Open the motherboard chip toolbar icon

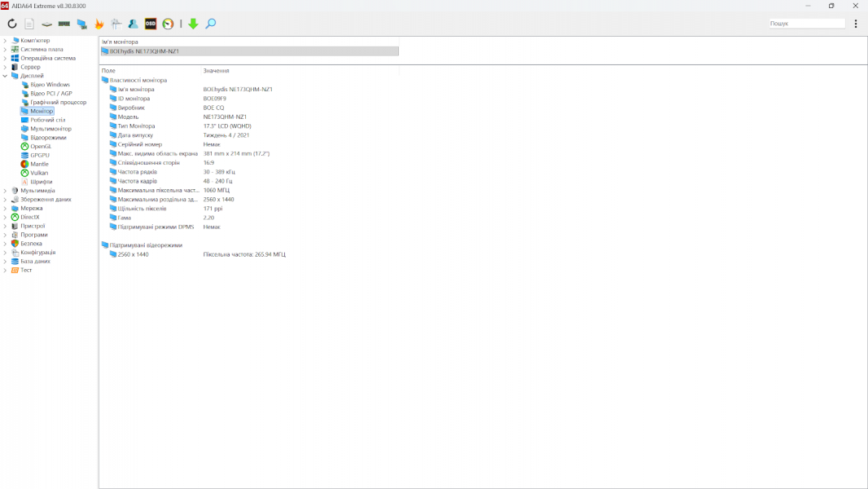click(x=47, y=24)
